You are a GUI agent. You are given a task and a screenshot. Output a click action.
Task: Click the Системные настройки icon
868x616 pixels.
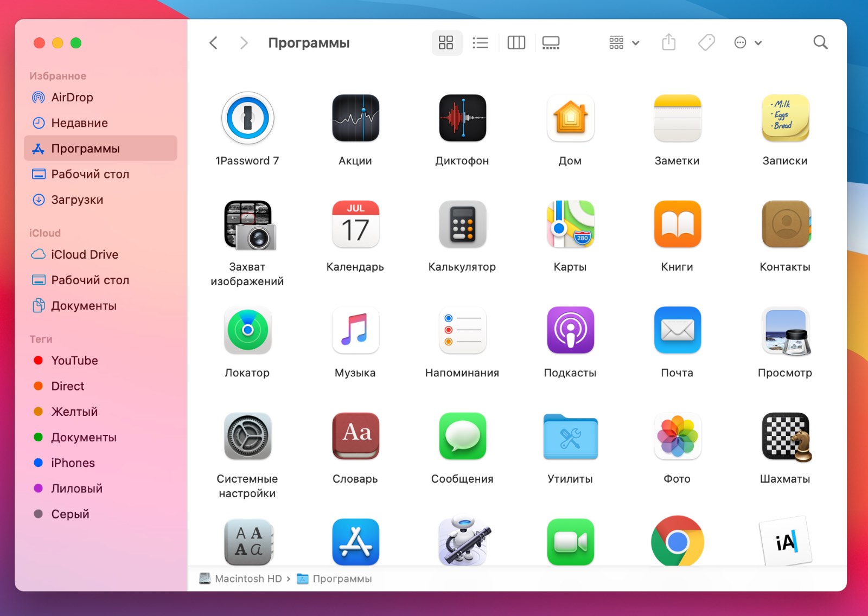[247, 437]
